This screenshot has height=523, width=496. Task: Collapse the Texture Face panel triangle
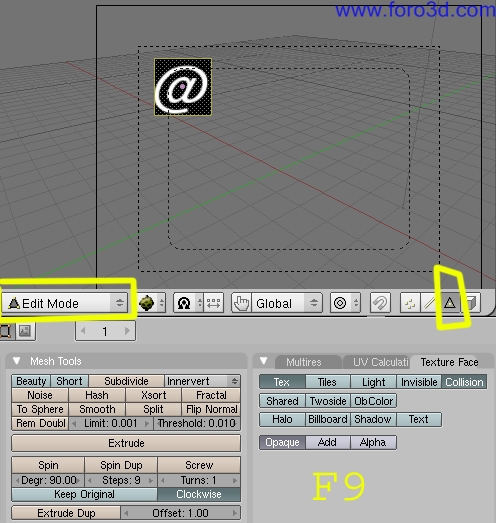coord(264,361)
